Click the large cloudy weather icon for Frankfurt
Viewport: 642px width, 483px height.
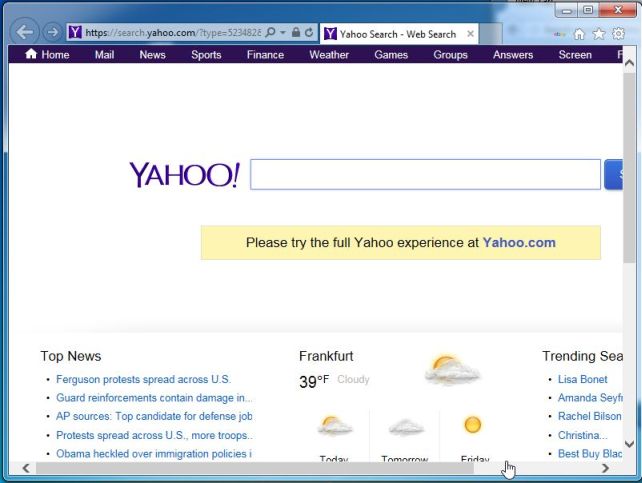pyautogui.click(x=452, y=370)
